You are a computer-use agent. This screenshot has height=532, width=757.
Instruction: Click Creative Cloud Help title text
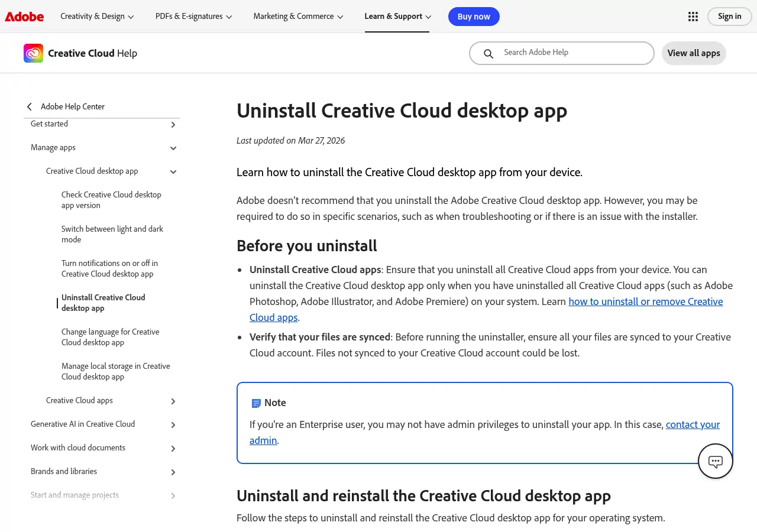(92, 53)
